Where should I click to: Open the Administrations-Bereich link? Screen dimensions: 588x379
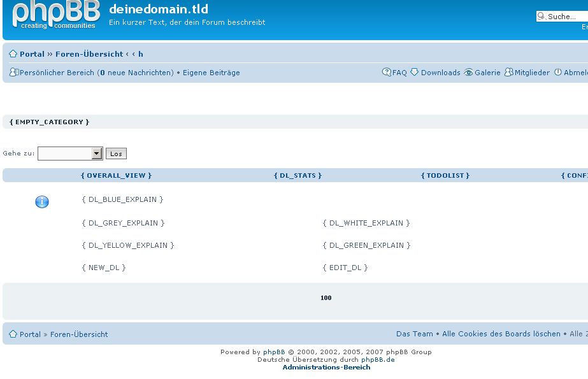coord(326,368)
